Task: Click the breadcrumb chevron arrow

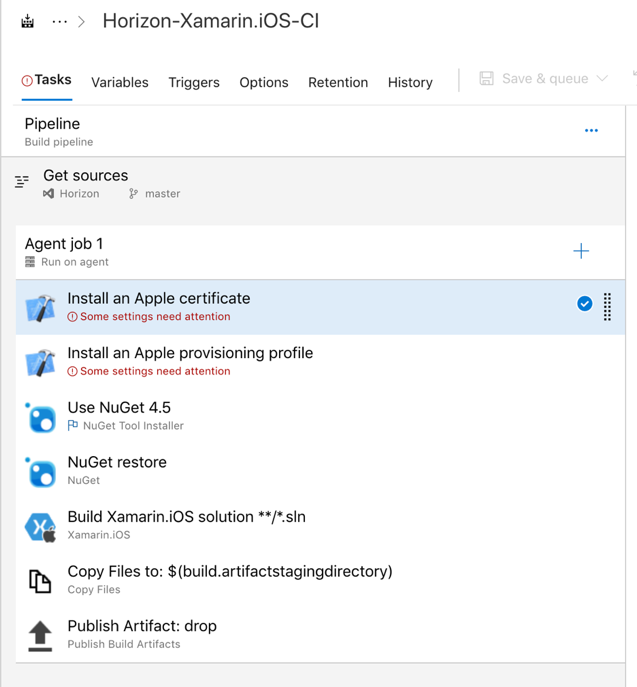Action: tap(81, 21)
